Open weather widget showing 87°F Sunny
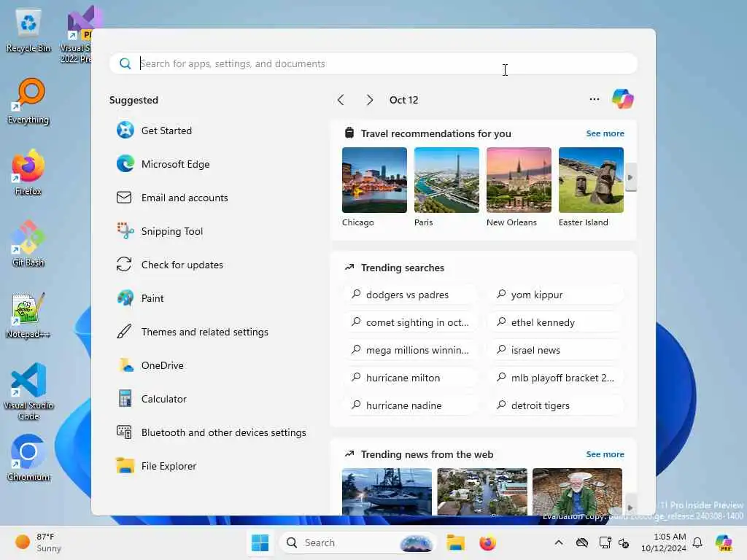The image size is (747, 560). (38, 542)
